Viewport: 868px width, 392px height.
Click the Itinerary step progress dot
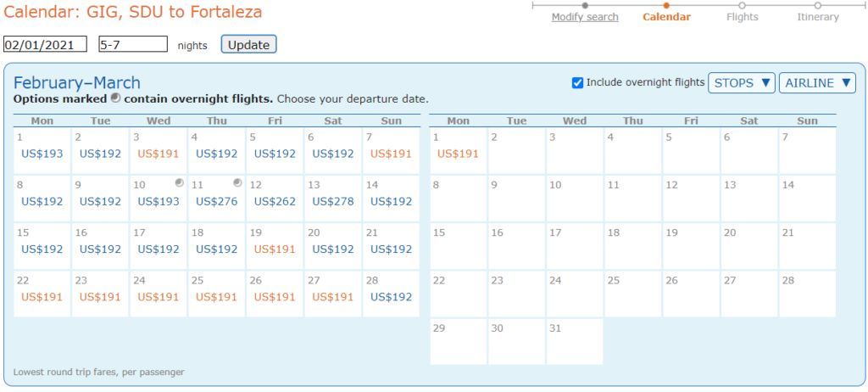click(818, 6)
